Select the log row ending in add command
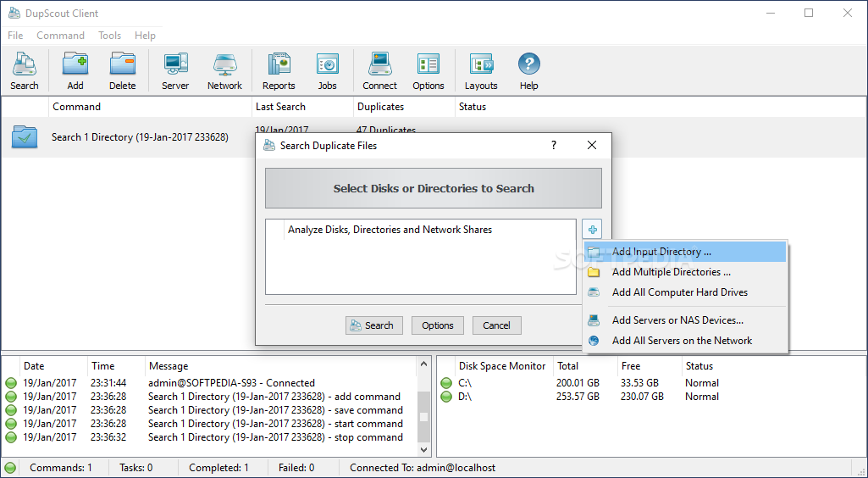 (210, 397)
